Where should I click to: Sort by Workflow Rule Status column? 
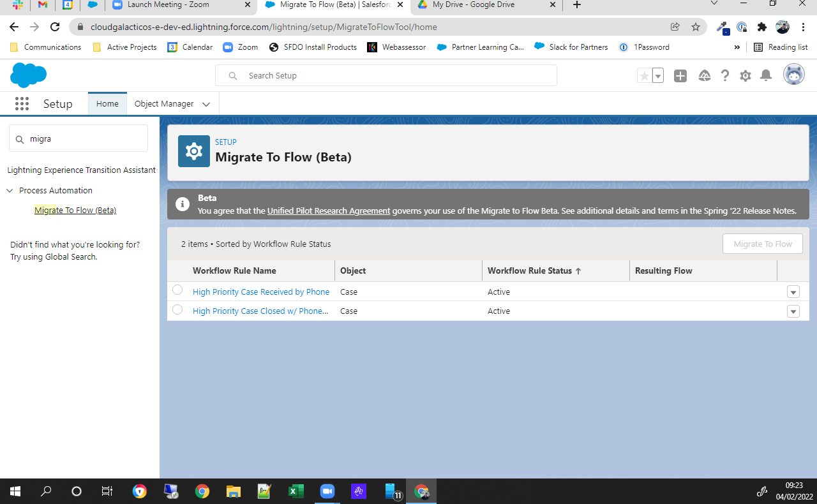(534, 271)
